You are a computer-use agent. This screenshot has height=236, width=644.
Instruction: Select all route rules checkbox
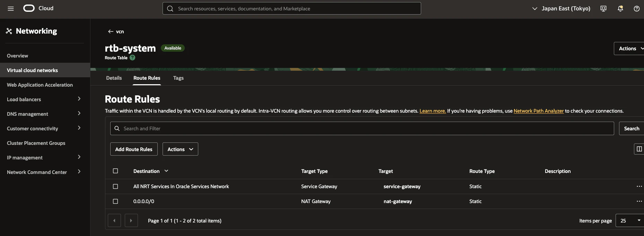point(115,171)
